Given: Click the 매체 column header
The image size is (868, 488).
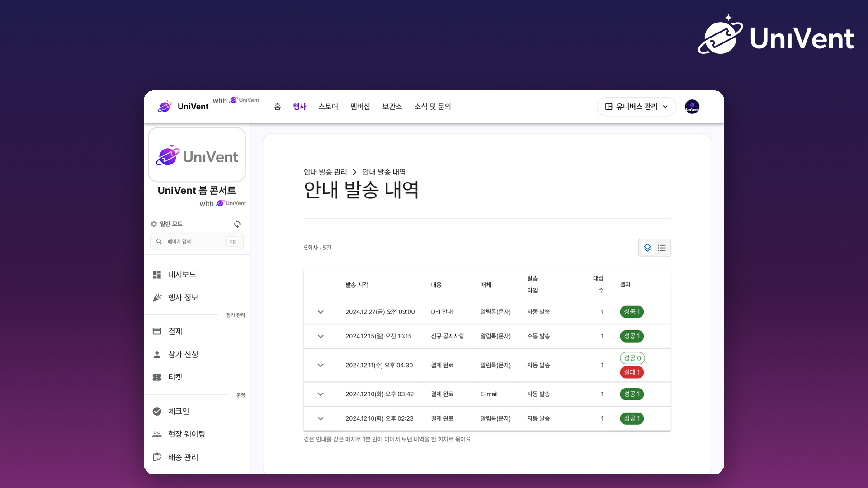Looking at the screenshot, I should 486,285.
